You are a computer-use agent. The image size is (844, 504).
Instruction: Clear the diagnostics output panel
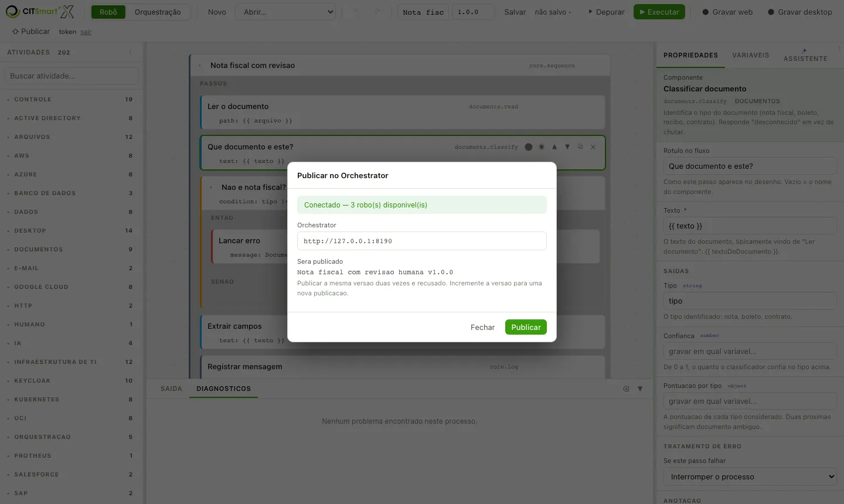click(626, 389)
